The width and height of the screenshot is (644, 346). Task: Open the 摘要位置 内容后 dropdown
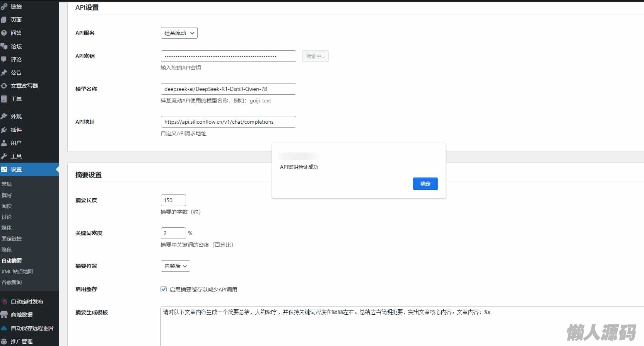175,266
